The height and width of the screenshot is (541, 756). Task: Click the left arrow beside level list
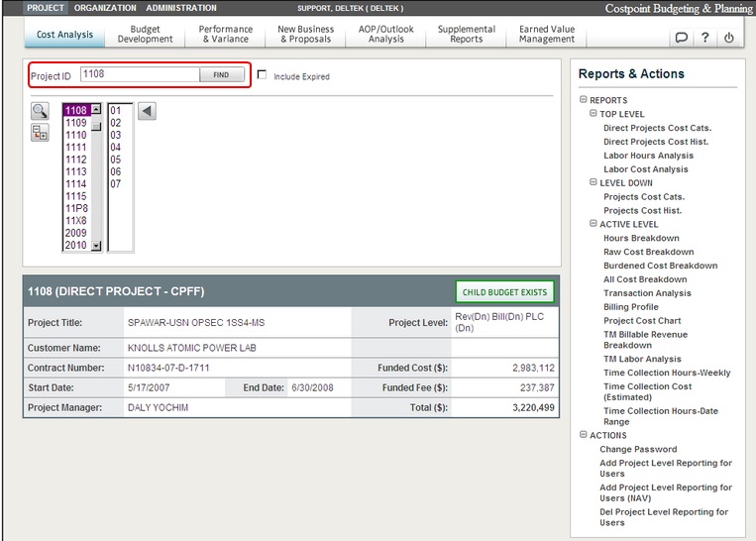(147, 111)
